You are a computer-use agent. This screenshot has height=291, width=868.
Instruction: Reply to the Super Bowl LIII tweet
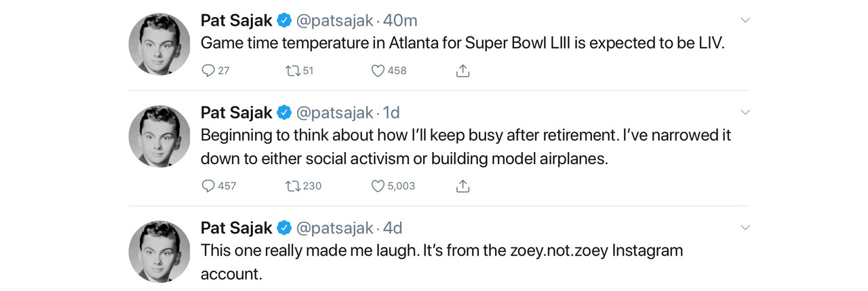point(209,71)
